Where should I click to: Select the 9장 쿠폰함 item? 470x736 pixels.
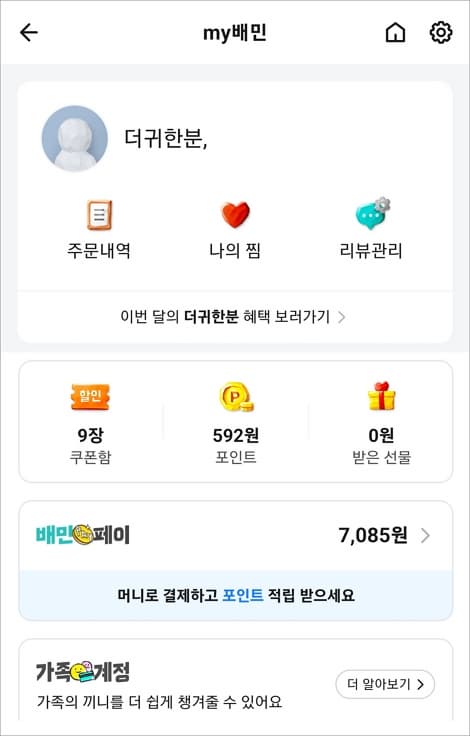point(90,422)
